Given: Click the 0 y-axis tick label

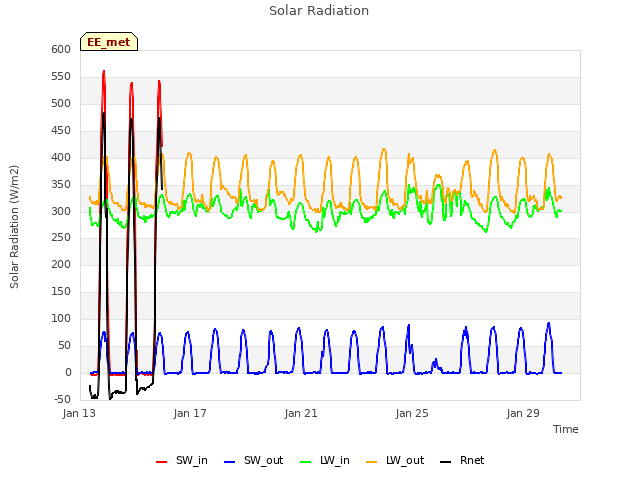Looking at the screenshot, I should click(68, 373).
